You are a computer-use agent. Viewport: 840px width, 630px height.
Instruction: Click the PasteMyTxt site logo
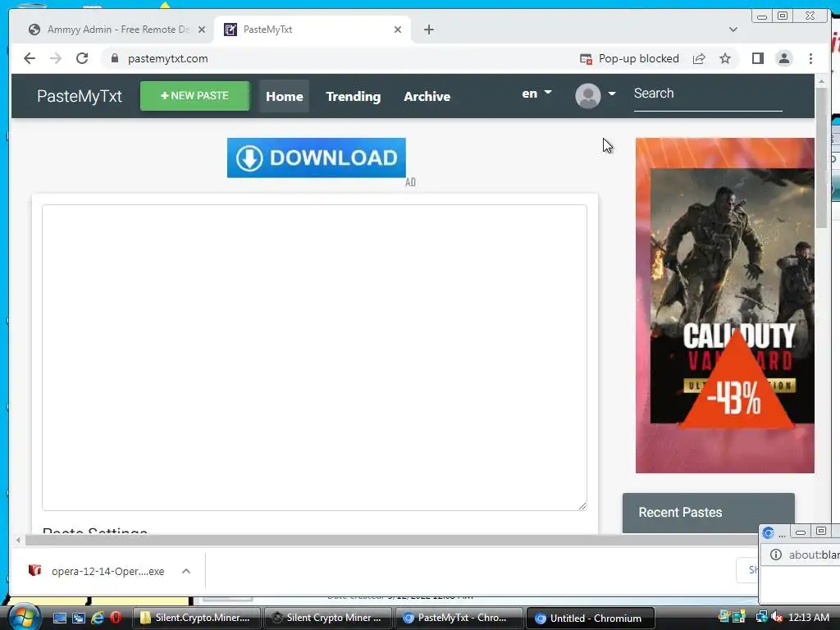80,96
